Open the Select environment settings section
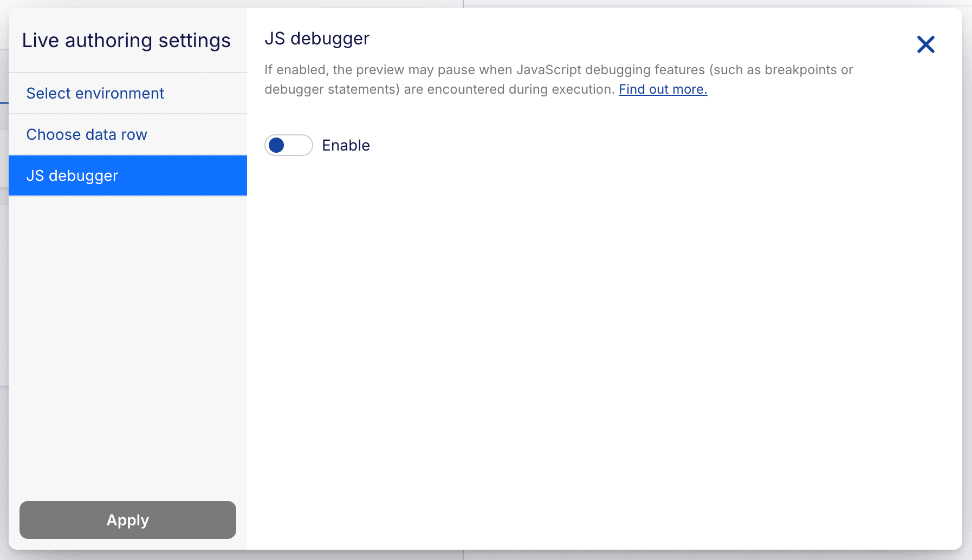The width and height of the screenshot is (972, 560). pos(95,93)
